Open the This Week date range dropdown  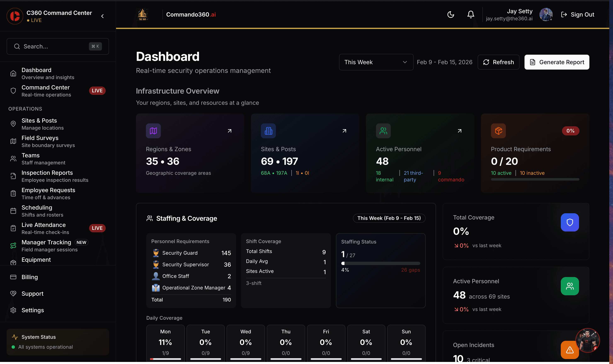tap(376, 62)
